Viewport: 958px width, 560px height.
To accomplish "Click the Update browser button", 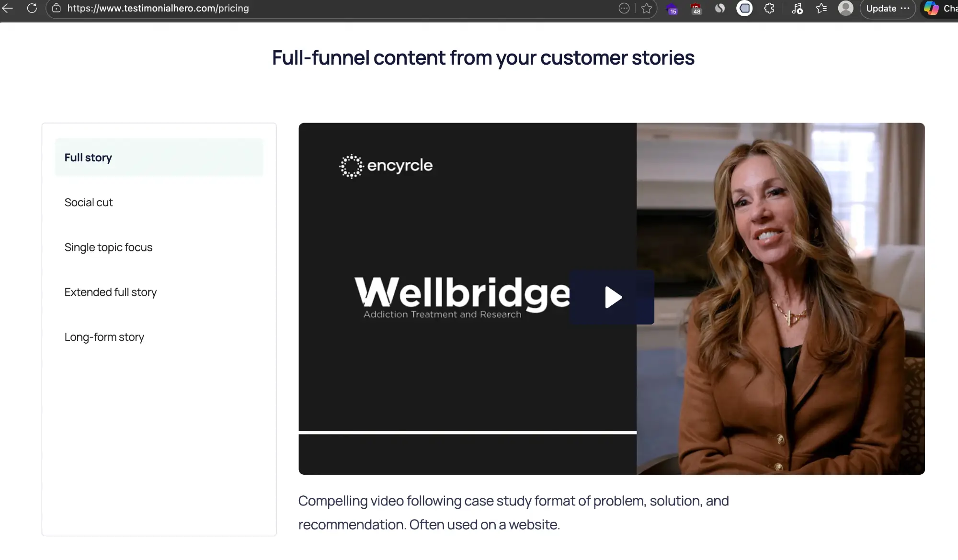I will click(x=888, y=9).
